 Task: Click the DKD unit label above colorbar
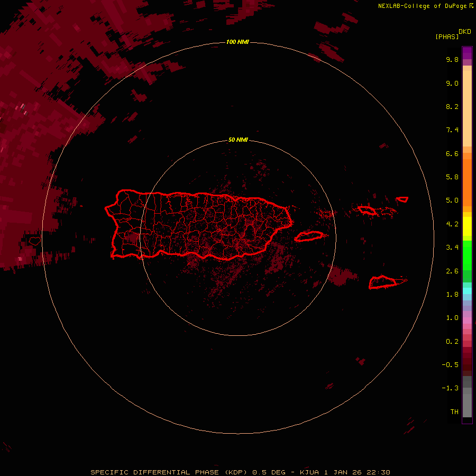[464, 32]
